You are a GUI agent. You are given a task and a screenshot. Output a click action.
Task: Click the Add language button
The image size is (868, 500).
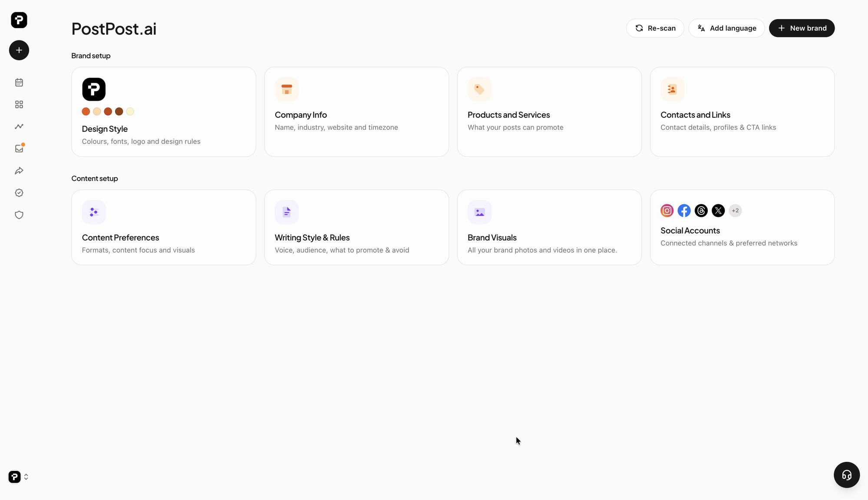pos(726,28)
